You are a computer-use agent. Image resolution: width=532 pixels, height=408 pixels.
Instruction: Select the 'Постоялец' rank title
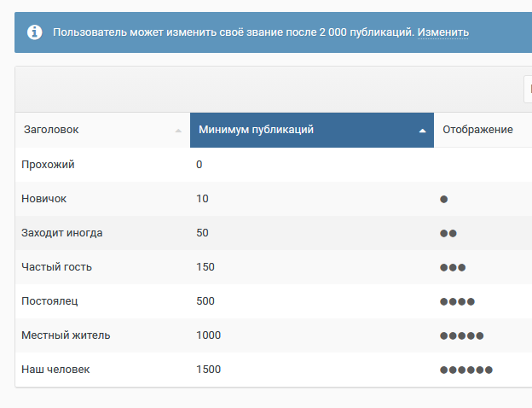[x=49, y=300]
